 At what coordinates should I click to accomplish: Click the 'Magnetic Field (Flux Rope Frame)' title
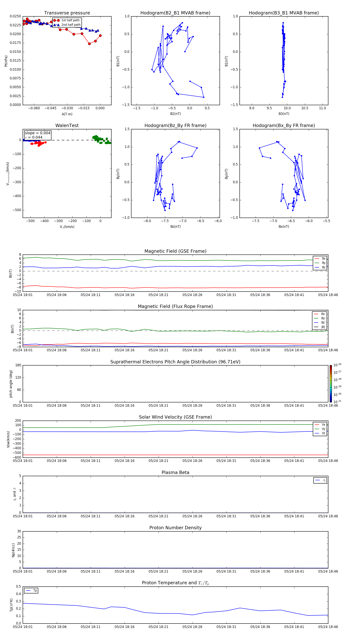[x=175, y=307]
